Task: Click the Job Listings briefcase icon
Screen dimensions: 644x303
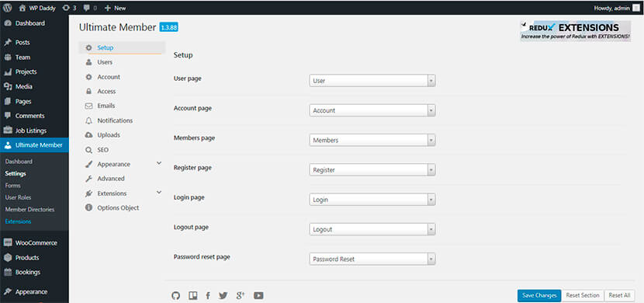Action: click(x=8, y=131)
